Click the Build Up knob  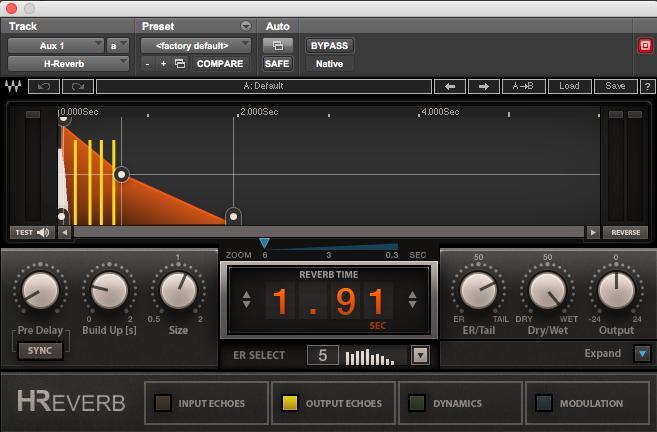pos(109,290)
